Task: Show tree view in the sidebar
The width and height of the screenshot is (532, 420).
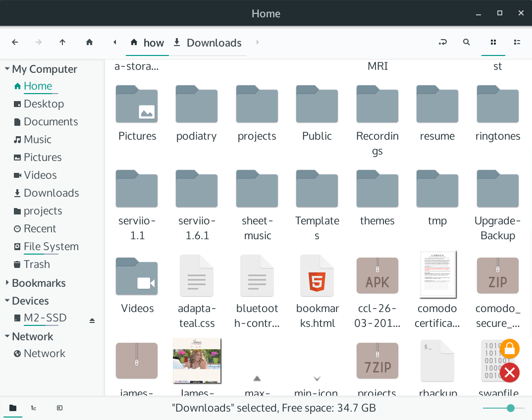Action: click(34, 408)
